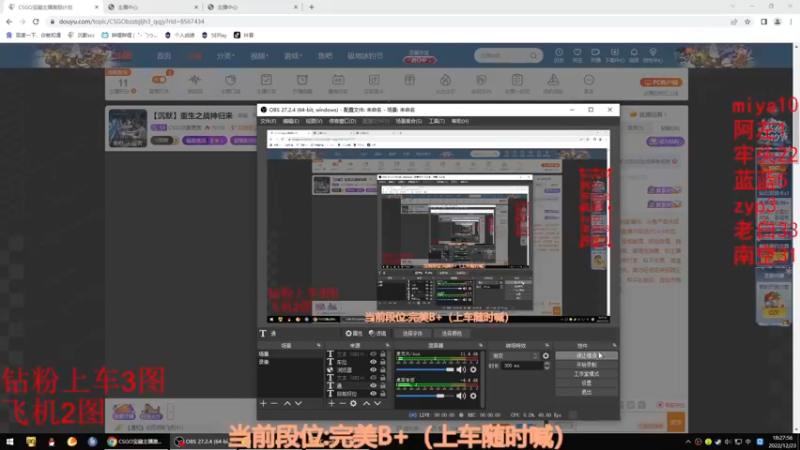Image resolution: width=800 pixels, height=450 pixels.
Task: Click the Douyu search input field
Action: click(x=503, y=56)
